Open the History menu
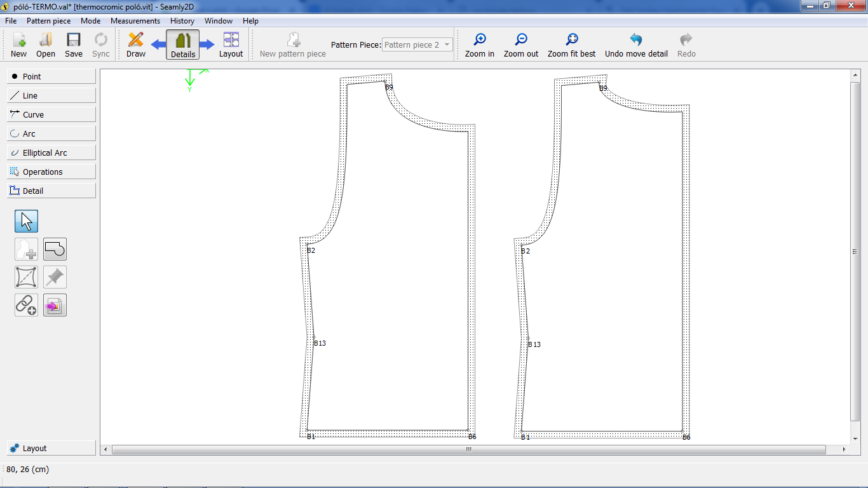Viewport: 868px width, 488px height. click(182, 21)
